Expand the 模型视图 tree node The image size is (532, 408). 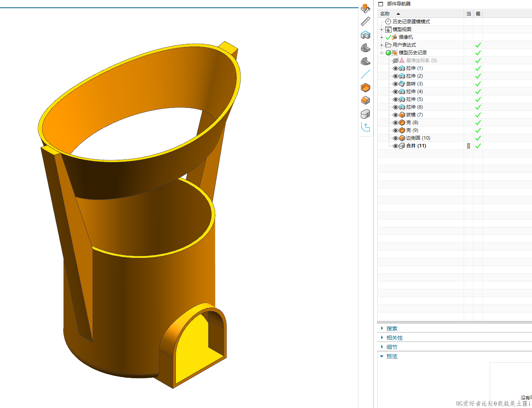381,29
